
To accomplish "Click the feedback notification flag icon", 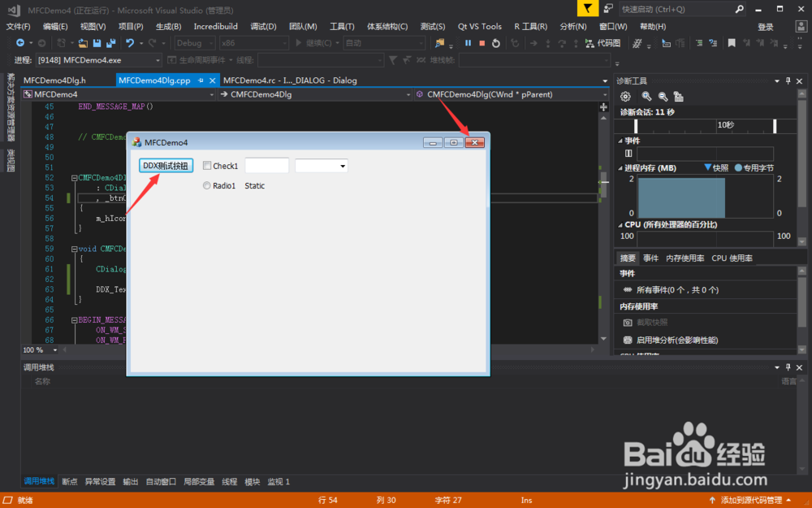I will tap(588, 8).
